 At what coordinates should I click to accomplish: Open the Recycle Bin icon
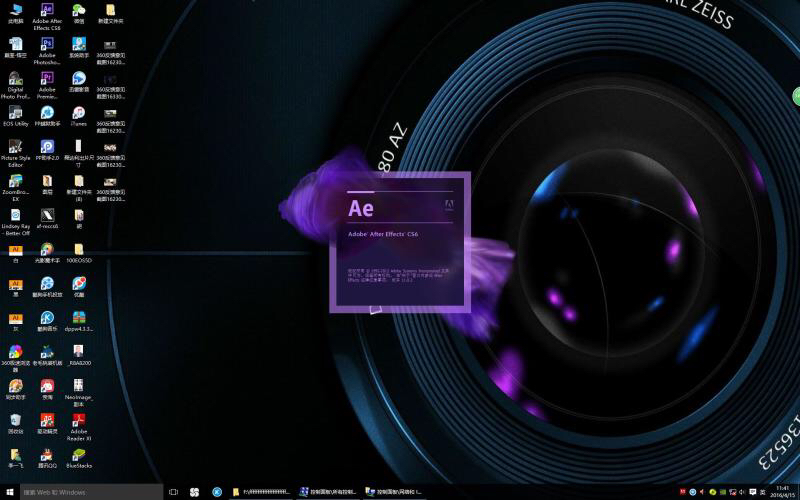pyautogui.click(x=15, y=424)
